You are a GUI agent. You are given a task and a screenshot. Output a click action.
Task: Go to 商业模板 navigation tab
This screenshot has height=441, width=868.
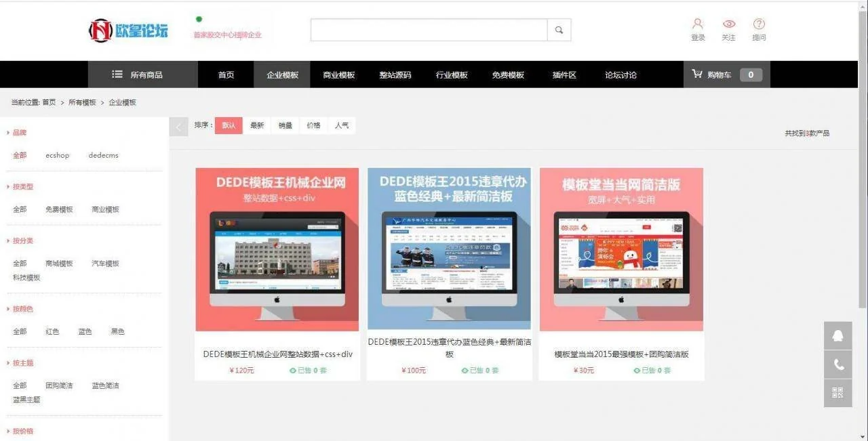pyautogui.click(x=338, y=75)
